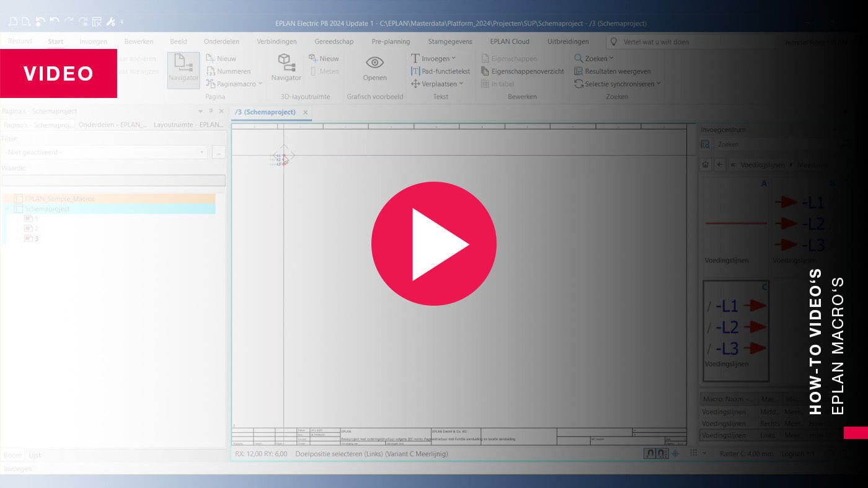The height and width of the screenshot is (488, 868).
Task: Click the Pad-functietekst command
Action: pos(440,71)
